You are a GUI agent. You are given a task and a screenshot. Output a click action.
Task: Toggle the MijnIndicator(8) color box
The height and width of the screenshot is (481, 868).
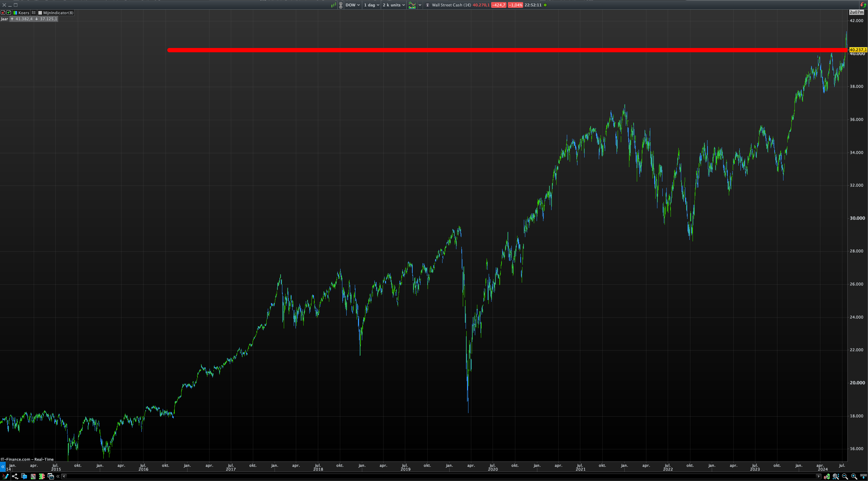click(40, 13)
